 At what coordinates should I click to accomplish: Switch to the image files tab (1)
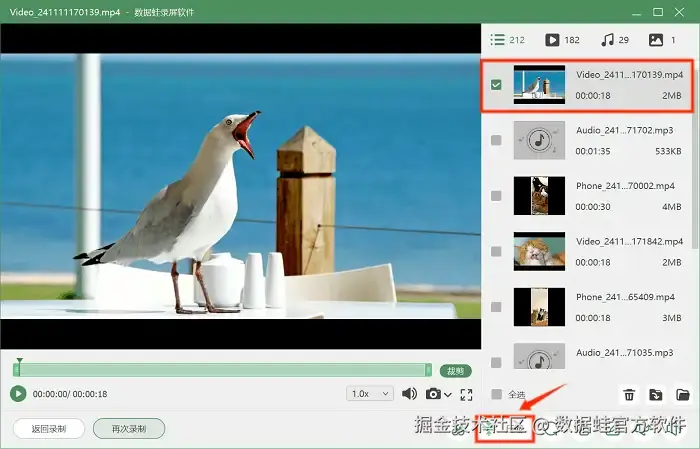tap(662, 40)
